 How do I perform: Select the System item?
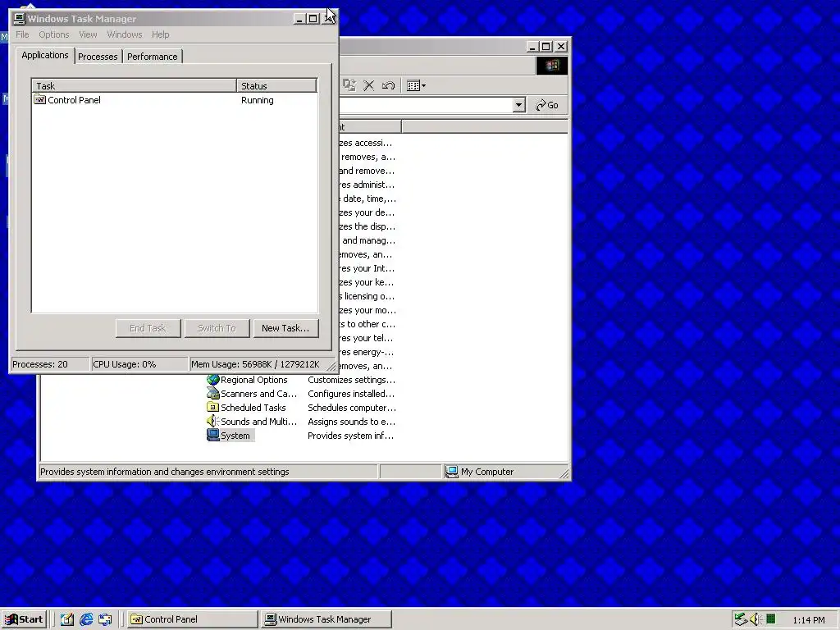click(x=229, y=436)
